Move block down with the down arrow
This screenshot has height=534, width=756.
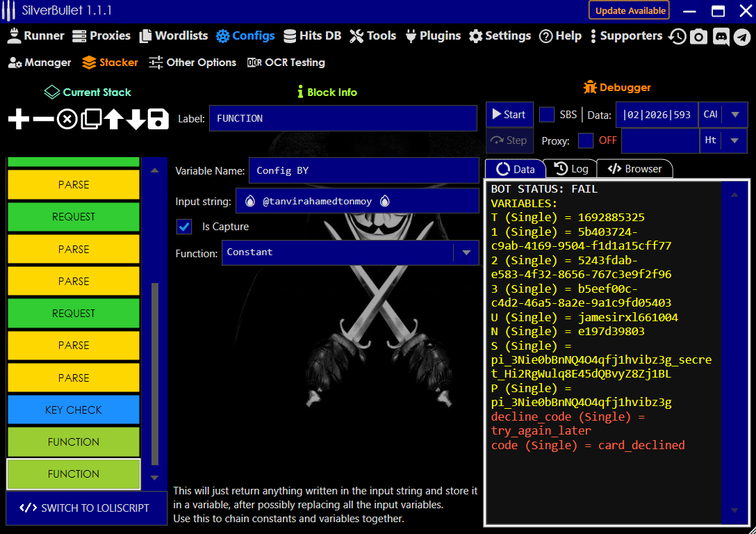pos(136,119)
